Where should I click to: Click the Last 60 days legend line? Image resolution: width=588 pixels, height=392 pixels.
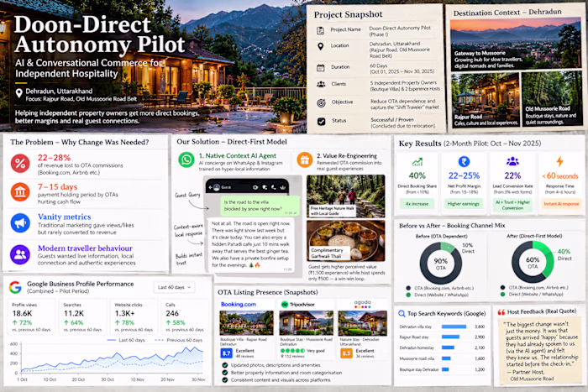[111, 340]
